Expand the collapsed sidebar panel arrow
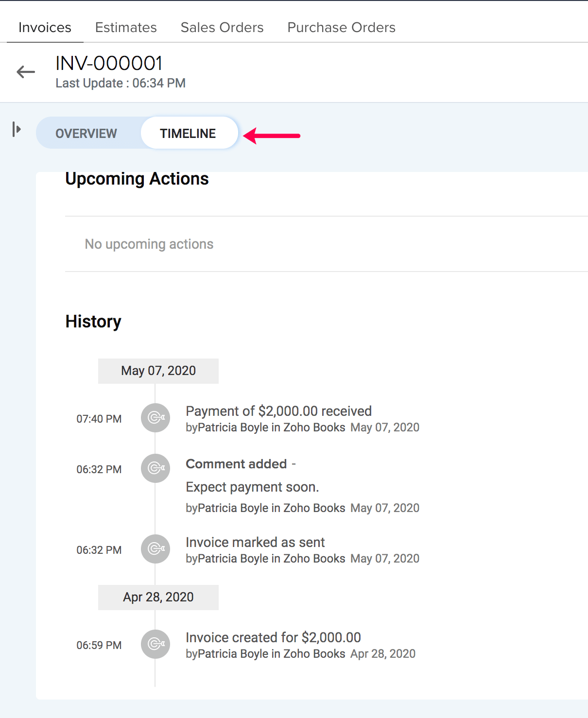 pos(17,130)
